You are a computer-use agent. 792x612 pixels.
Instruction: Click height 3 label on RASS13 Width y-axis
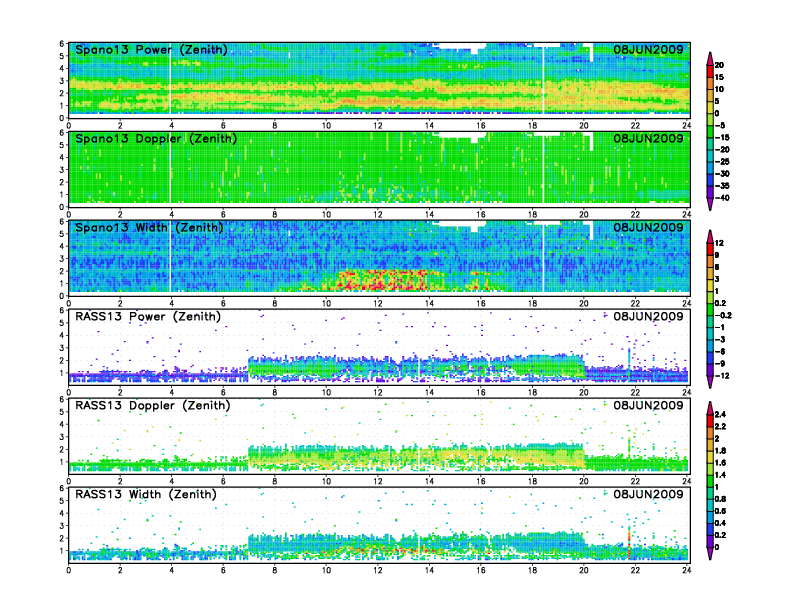point(62,526)
